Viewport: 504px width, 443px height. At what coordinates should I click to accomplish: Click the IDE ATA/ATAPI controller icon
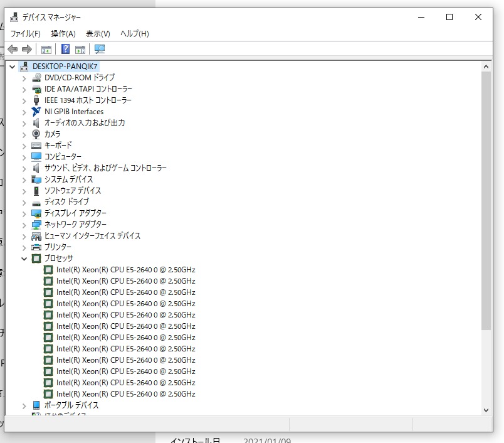[x=36, y=89]
